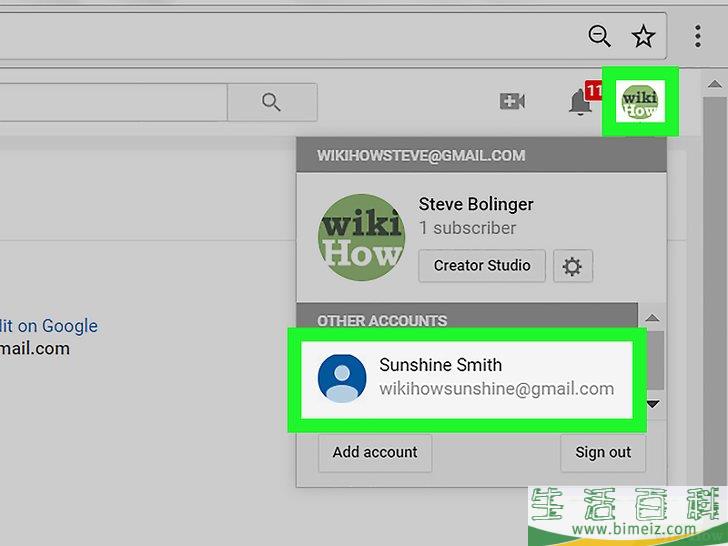
Task: Open Creator Studio
Action: point(481,266)
